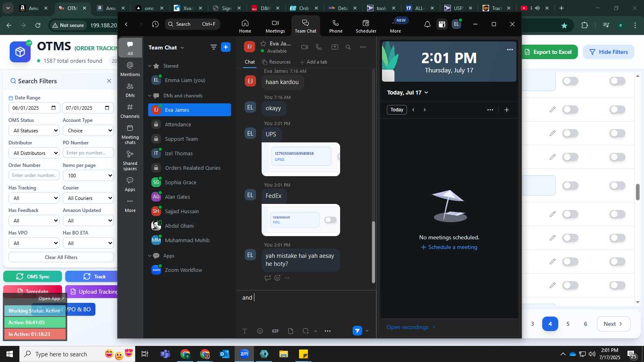Open Sophia Grace conversation
The image size is (644, 362).
190,183
